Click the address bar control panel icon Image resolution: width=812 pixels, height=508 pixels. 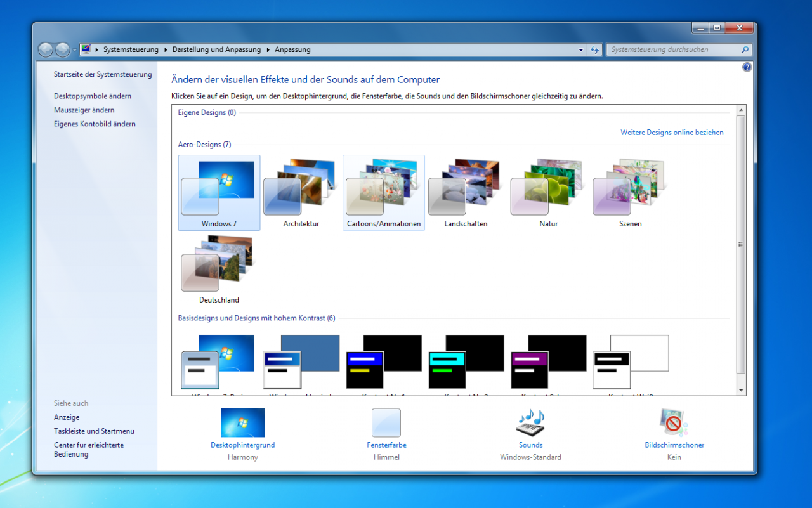tap(86, 49)
